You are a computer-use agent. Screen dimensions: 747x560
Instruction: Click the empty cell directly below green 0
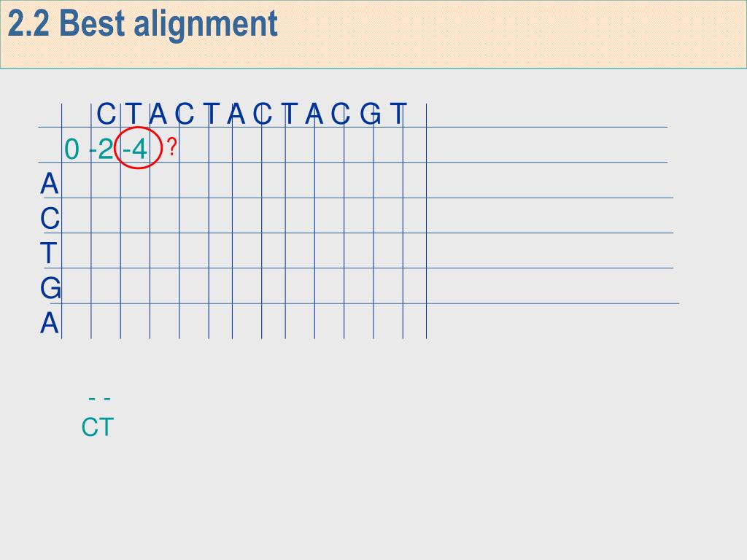[x=76, y=180]
